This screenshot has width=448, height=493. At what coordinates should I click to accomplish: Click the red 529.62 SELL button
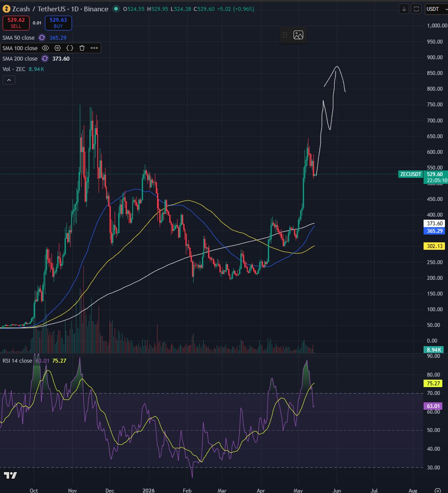click(16, 23)
